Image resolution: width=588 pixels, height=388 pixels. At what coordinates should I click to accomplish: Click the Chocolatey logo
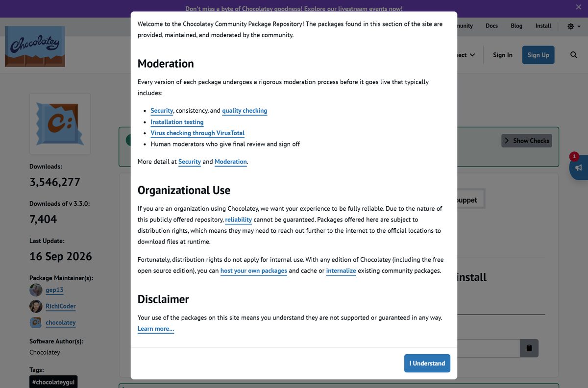pyautogui.click(x=35, y=47)
